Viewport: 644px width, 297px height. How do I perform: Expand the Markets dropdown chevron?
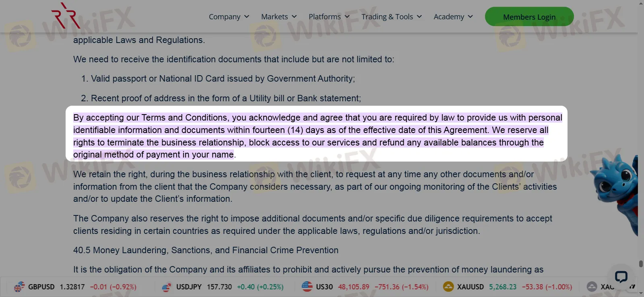[x=294, y=16]
